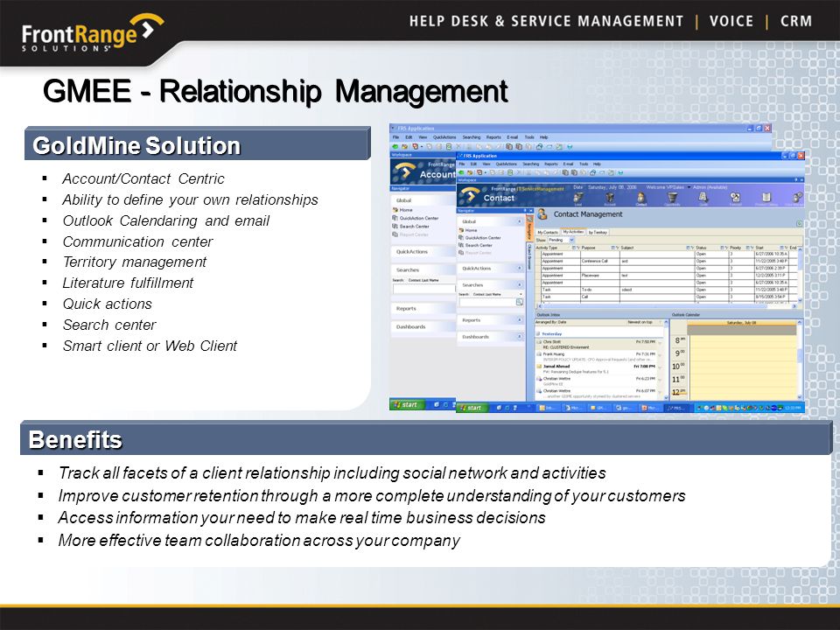
Task: Click the globe icon in the back window toolbar
Action: point(570,146)
